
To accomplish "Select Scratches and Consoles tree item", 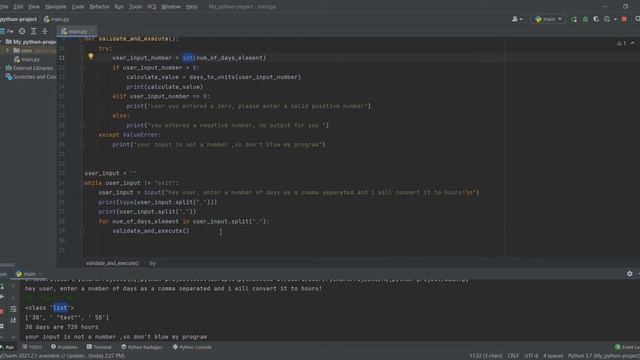I will pos(31,77).
